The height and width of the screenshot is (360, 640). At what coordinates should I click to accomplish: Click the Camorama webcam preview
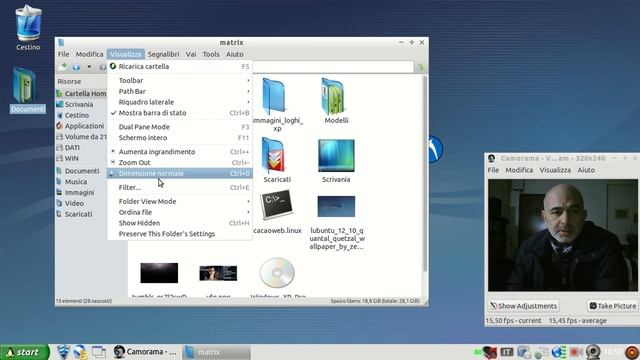(x=562, y=235)
